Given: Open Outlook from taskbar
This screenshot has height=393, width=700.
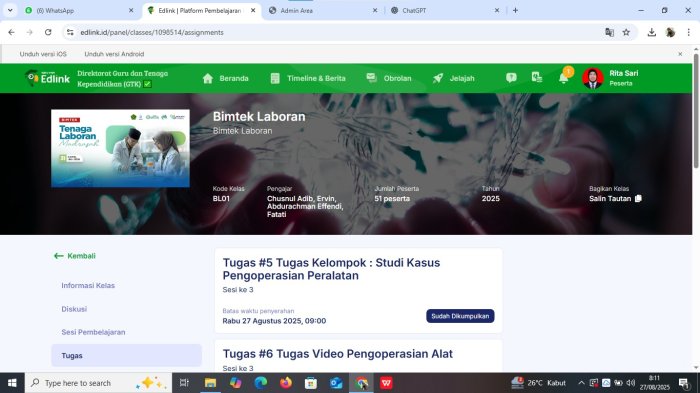Looking at the screenshot, I should pyautogui.click(x=336, y=383).
